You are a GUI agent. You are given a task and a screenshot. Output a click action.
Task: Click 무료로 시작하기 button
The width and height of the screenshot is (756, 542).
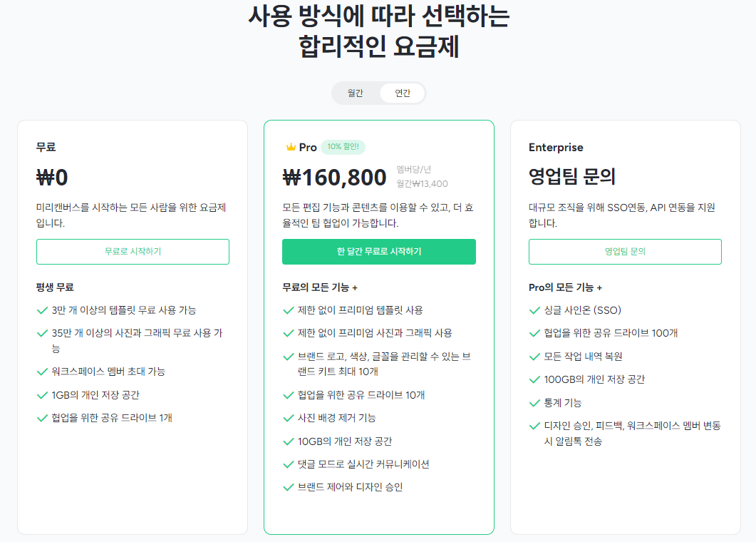point(133,251)
